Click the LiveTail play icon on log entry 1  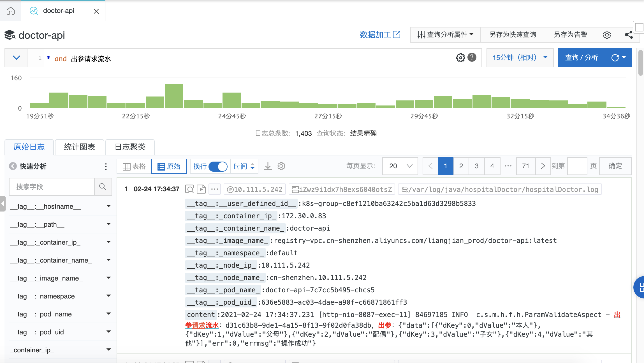click(x=201, y=189)
